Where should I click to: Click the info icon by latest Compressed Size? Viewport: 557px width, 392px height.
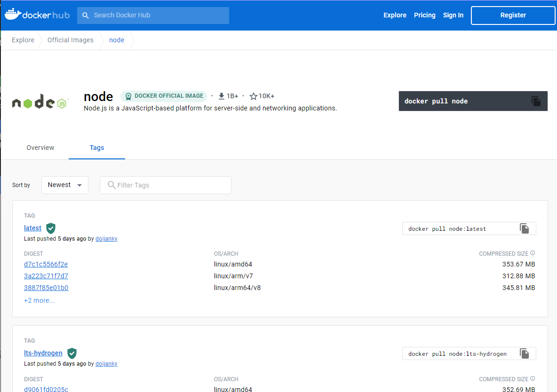(x=533, y=253)
